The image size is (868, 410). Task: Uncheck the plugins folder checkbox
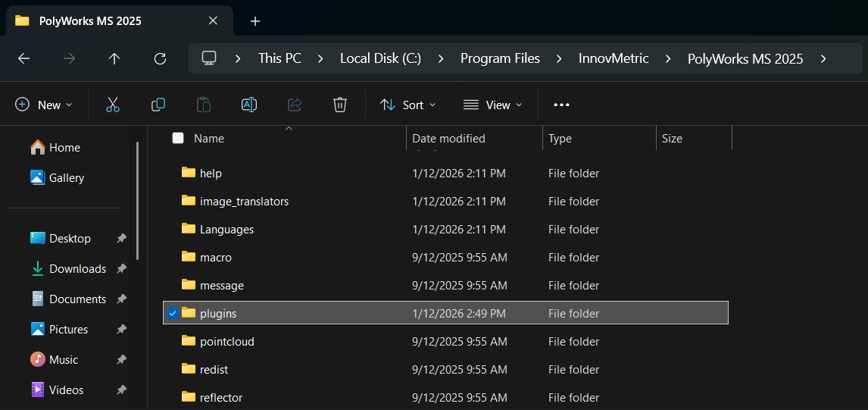click(x=173, y=314)
